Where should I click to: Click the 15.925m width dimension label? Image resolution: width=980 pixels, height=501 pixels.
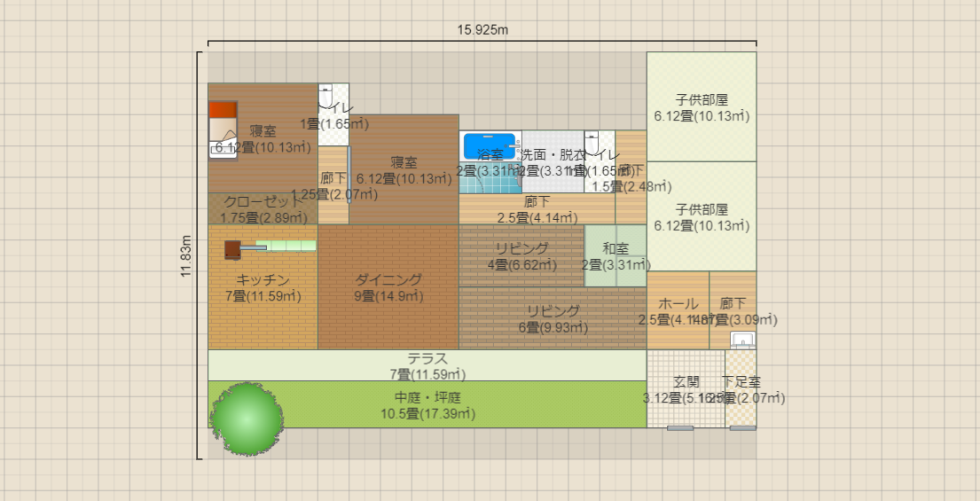click(x=482, y=29)
